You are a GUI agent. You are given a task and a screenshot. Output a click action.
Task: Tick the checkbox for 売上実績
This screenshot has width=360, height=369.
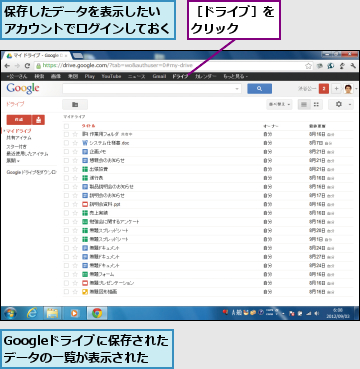66,213
